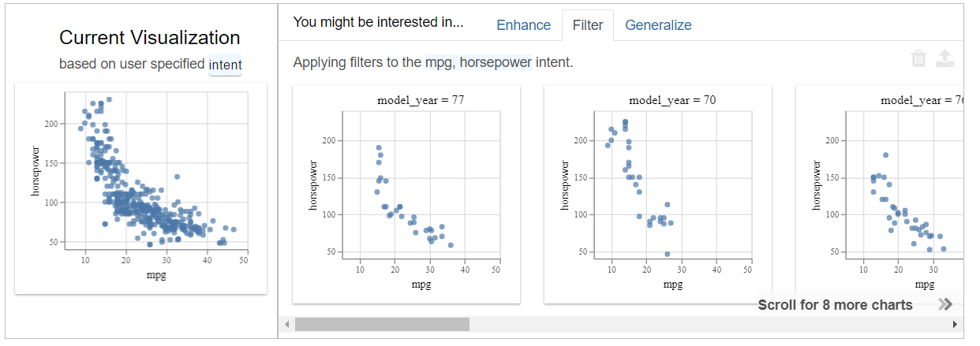
Task: Click scrollbar left arrow
Action: tap(287, 325)
